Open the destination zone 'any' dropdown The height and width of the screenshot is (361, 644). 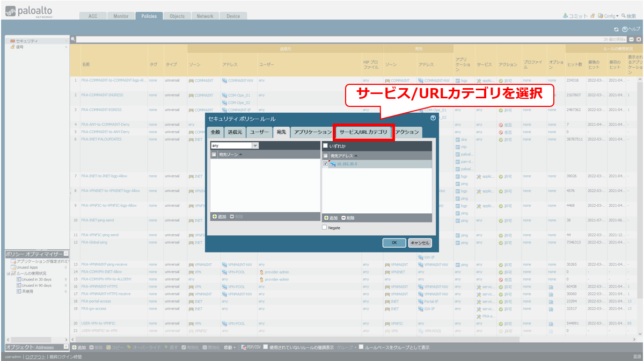pos(255,146)
